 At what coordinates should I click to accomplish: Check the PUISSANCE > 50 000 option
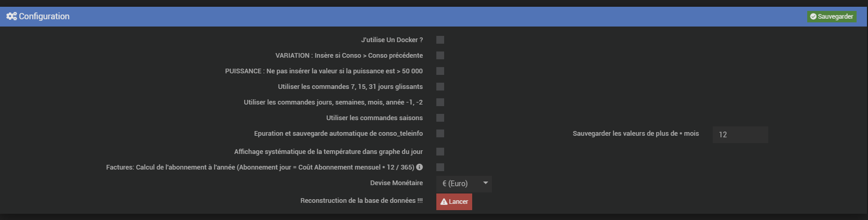click(x=440, y=71)
